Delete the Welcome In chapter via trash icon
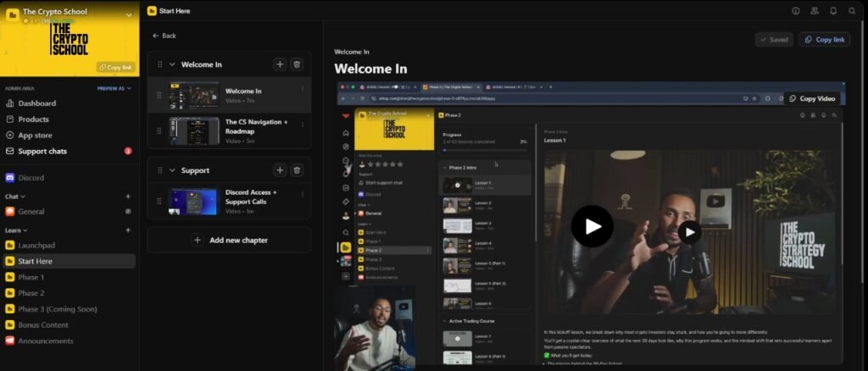 [297, 64]
